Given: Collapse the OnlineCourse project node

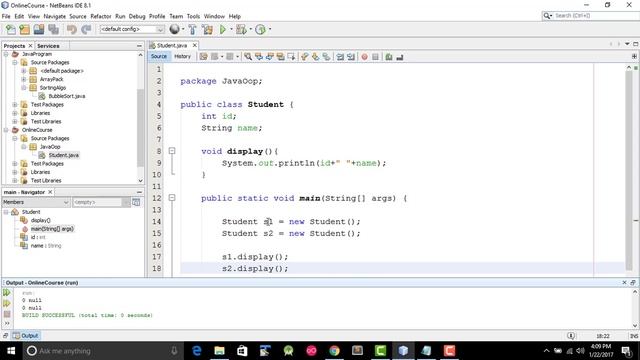Looking at the screenshot, I should 6,130.
